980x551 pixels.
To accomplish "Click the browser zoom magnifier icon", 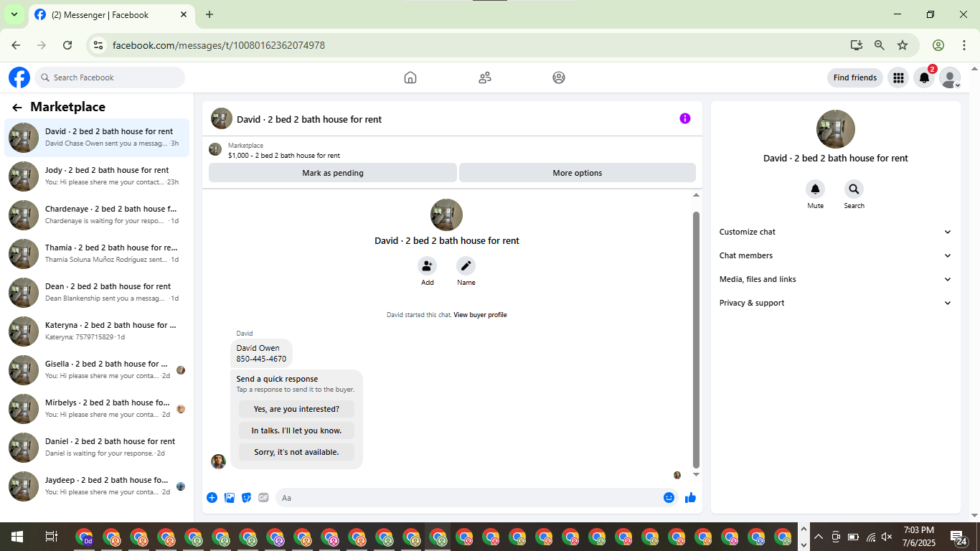I will click(x=880, y=45).
